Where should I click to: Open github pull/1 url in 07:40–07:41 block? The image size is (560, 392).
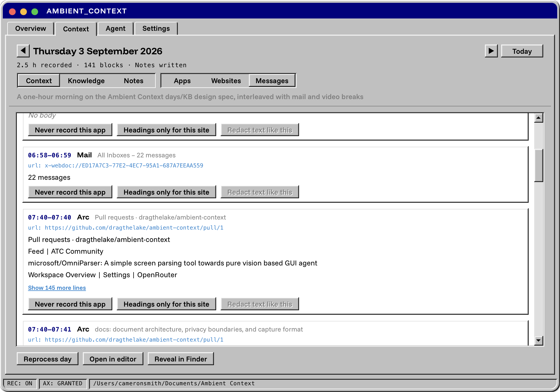tap(126, 340)
